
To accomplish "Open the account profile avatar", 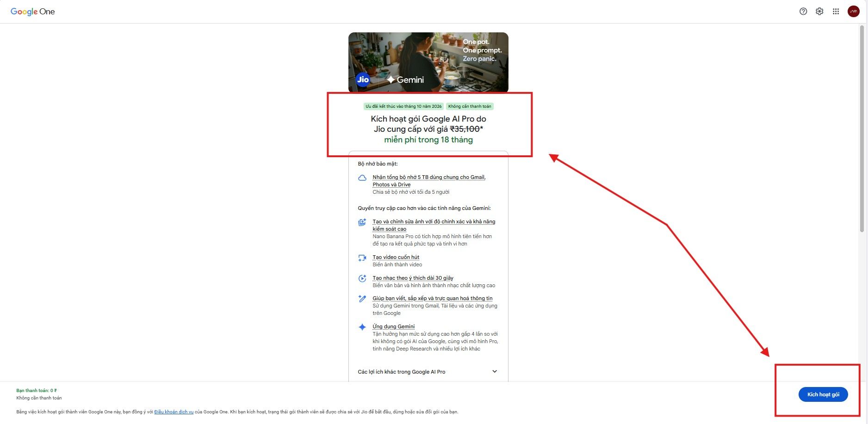I will click(x=854, y=12).
